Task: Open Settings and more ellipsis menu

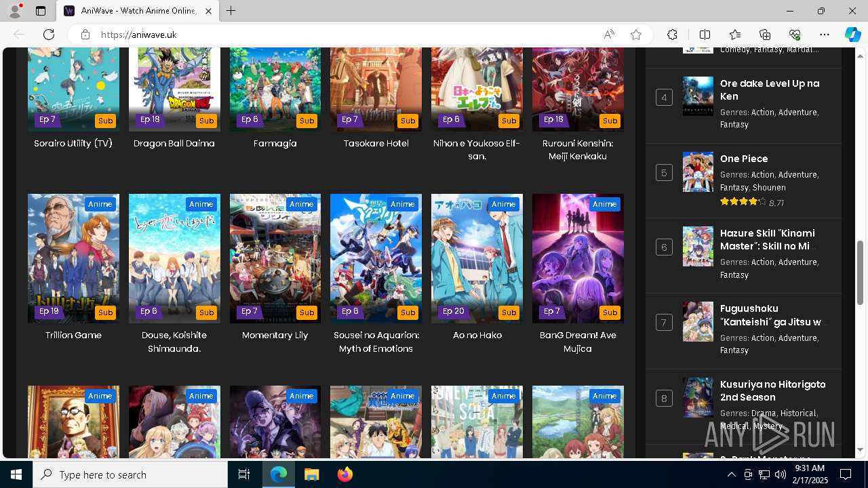Action: 825,35
